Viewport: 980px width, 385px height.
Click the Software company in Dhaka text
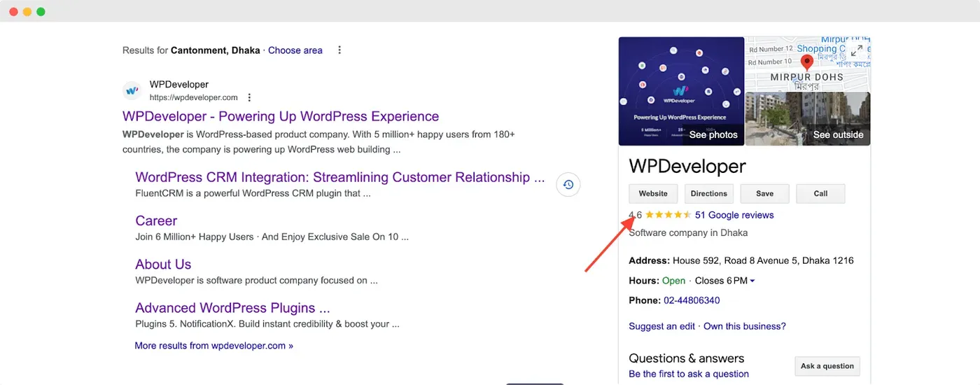(688, 232)
